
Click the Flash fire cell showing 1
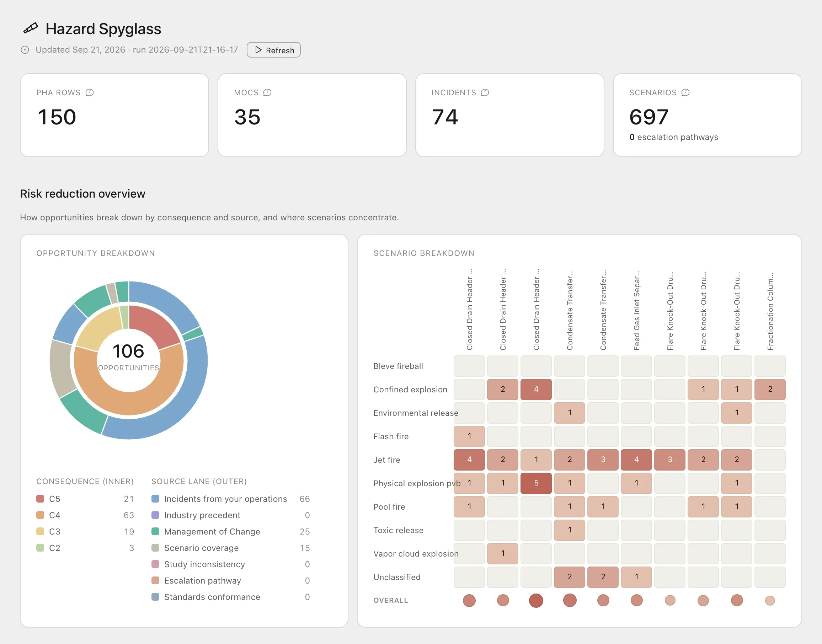tap(469, 436)
